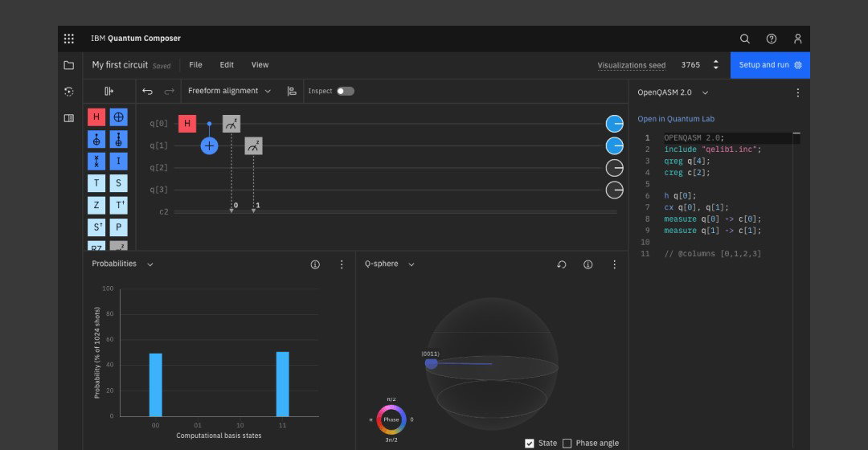This screenshot has width=868, height=450.
Task: Open the Q-sphere panel overflow menu
Action: click(615, 264)
